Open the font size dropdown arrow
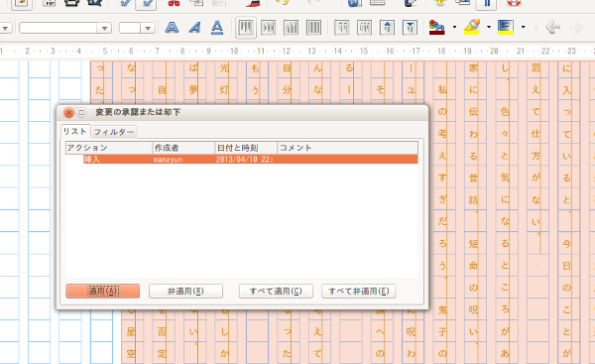Image resolution: width=595 pixels, height=364 pixels. [148, 28]
